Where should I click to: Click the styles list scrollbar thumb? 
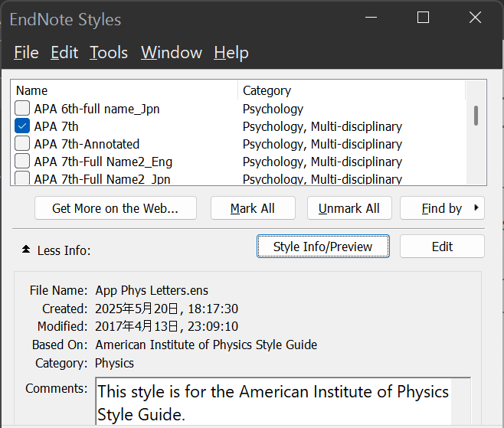tap(476, 116)
